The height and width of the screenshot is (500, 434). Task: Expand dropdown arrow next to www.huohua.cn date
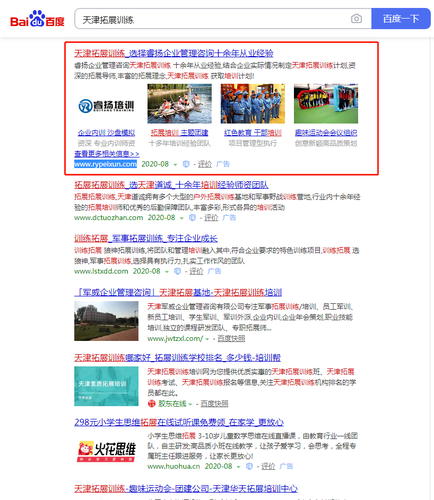pyautogui.click(x=238, y=467)
